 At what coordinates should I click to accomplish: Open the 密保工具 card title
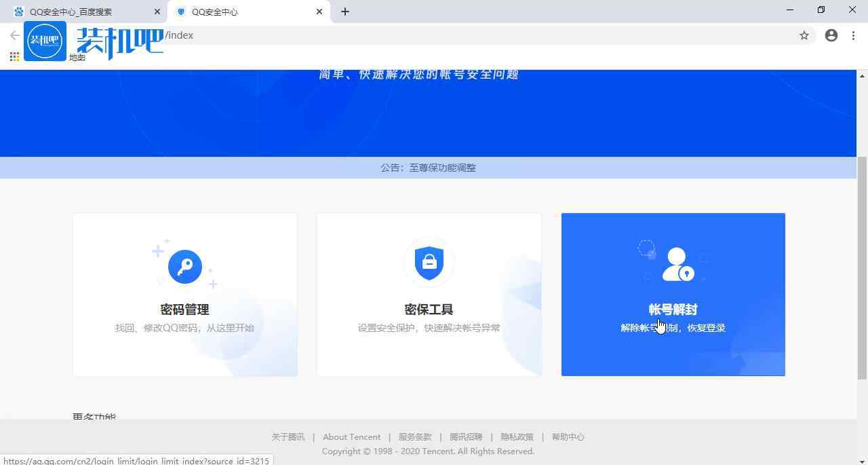pyautogui.click(x=429, y=310)
